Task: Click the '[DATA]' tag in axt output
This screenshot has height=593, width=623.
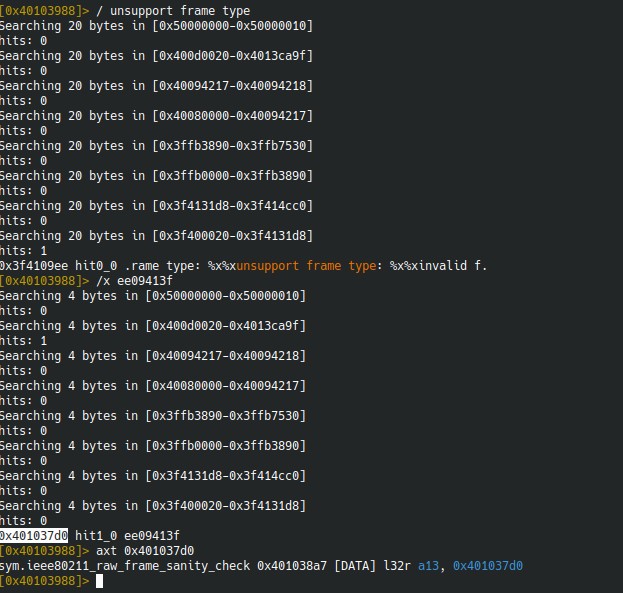Action: [x=355, y=566]
